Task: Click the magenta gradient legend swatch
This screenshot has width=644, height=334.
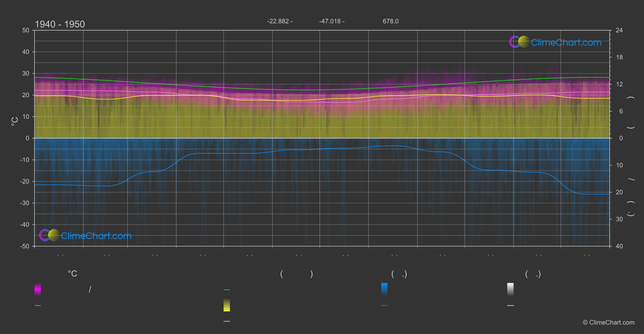Action: click(x=38, y=289)
